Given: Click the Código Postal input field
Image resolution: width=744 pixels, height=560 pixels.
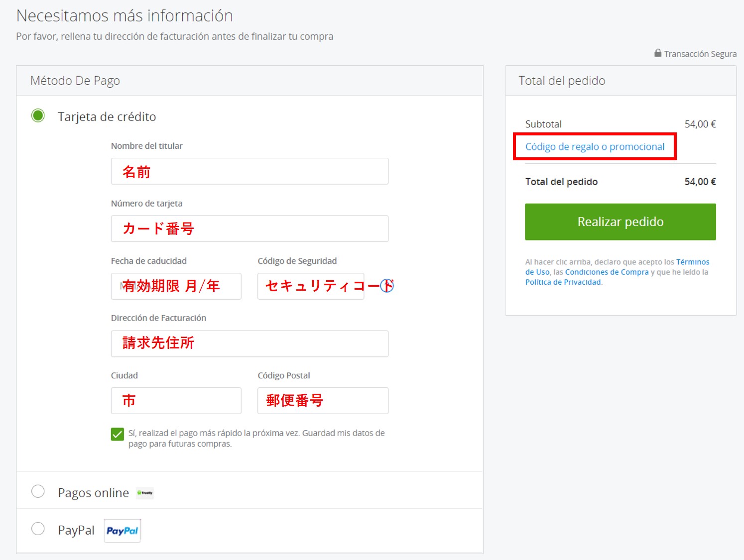Looking at the screenshot, I should click(x=323, y=401).
